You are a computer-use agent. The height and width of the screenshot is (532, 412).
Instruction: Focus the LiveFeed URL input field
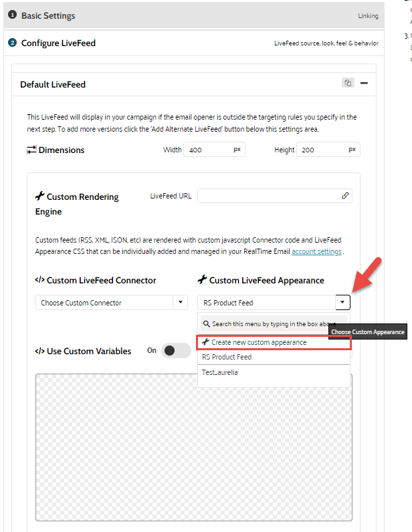[x=274, y=196]
